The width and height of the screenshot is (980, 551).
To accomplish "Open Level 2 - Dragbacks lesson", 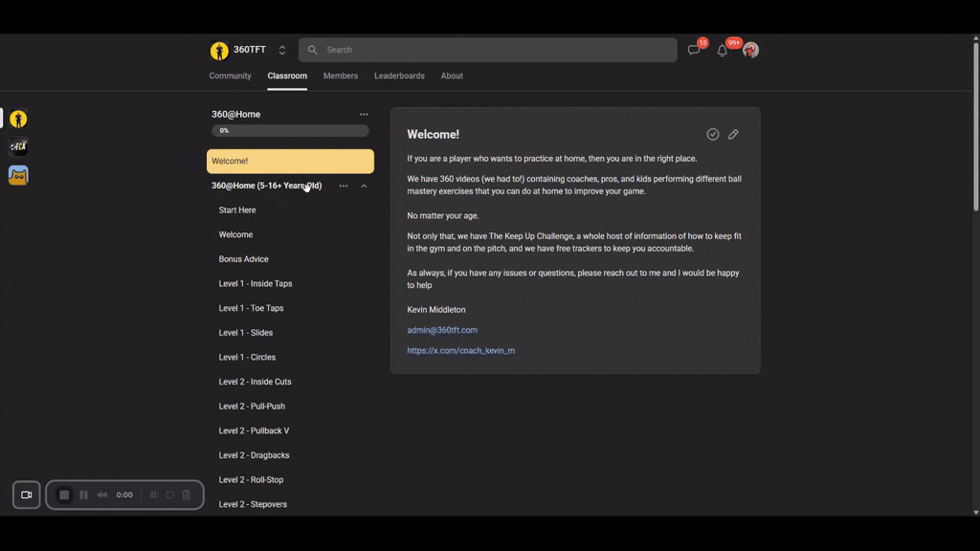I will [x=254, y=454].
